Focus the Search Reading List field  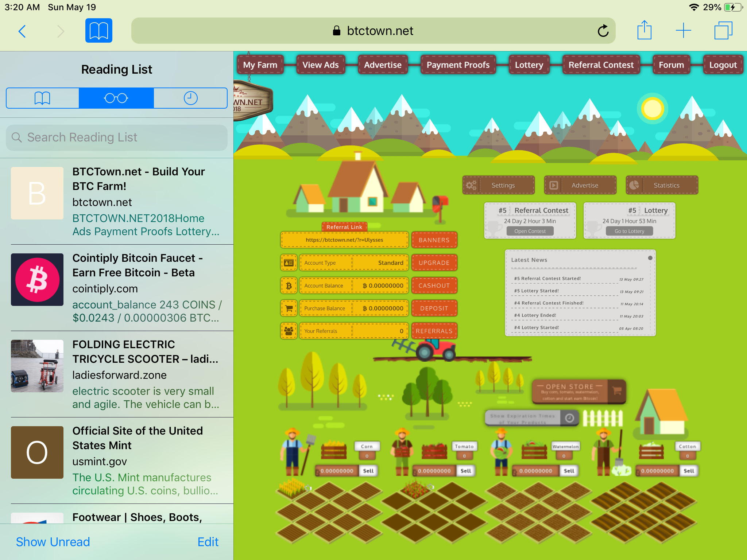point(117,137)
